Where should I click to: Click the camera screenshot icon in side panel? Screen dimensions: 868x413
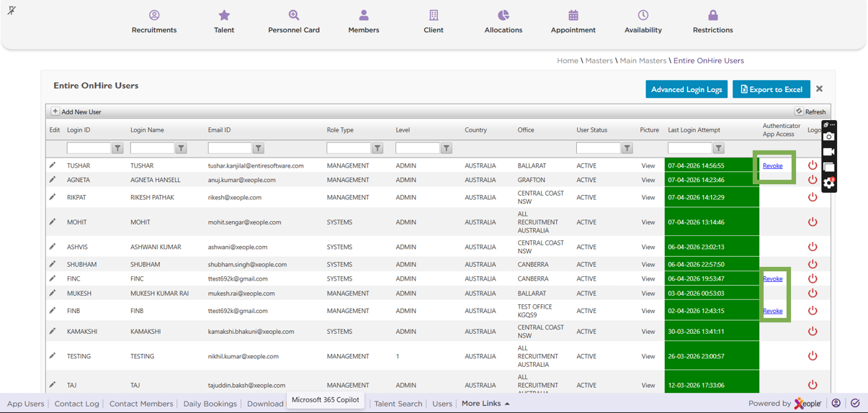pyautogui.click(x=829, y=137)
